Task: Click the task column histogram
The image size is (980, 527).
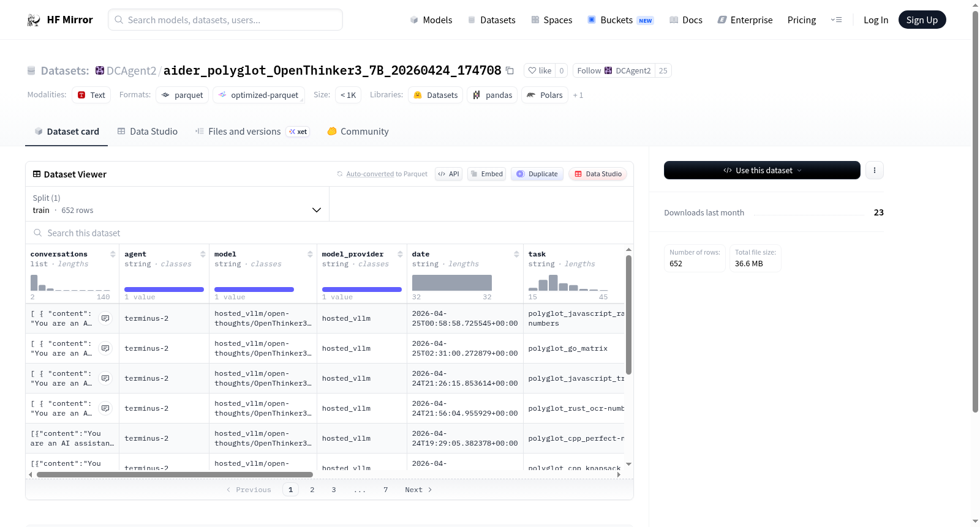Action: click(568, 282)
